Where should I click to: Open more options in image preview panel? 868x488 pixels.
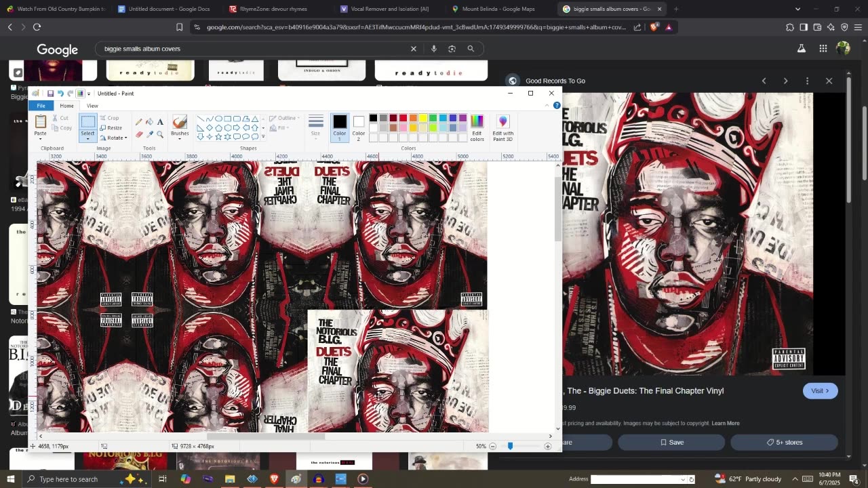tap(807, 81)
